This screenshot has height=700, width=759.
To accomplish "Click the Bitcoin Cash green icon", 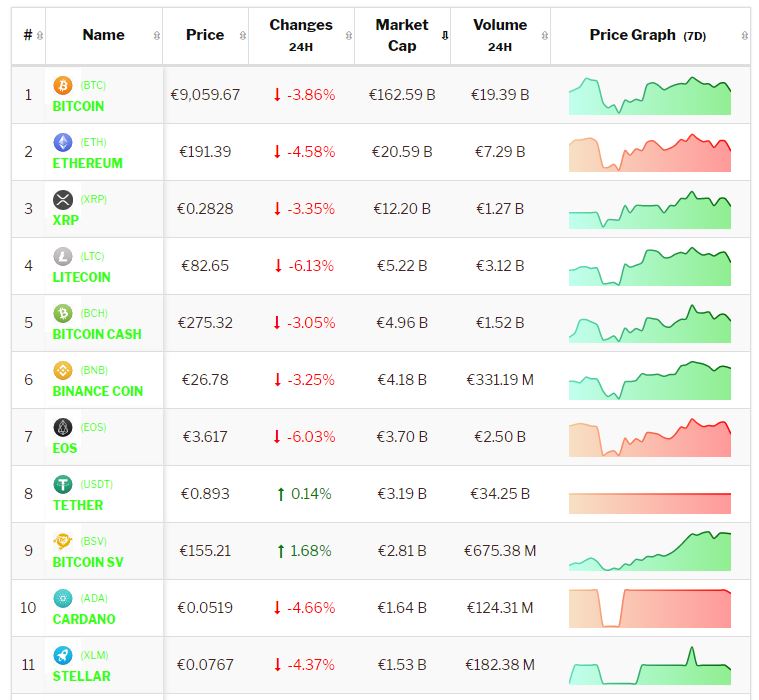I will (x=63, y=314).
